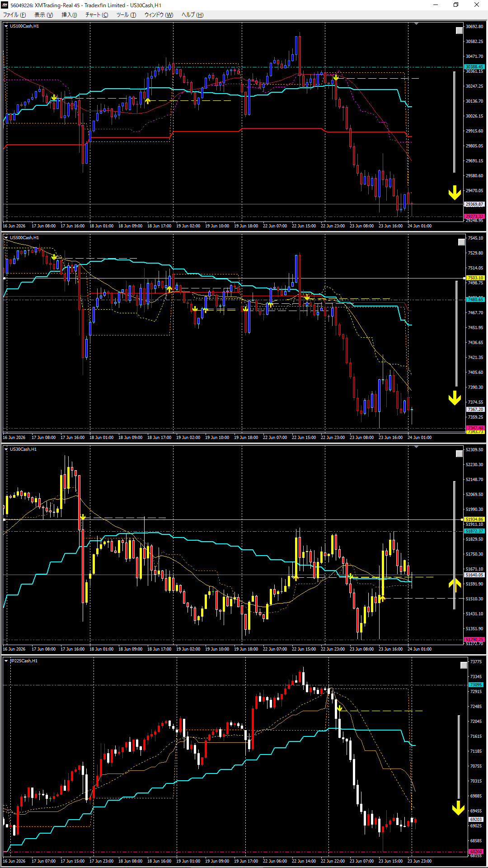Click the large yellow down arrow in US100Cash chart
This screenshot has height=868, width=488.
(x=455, y=193)
